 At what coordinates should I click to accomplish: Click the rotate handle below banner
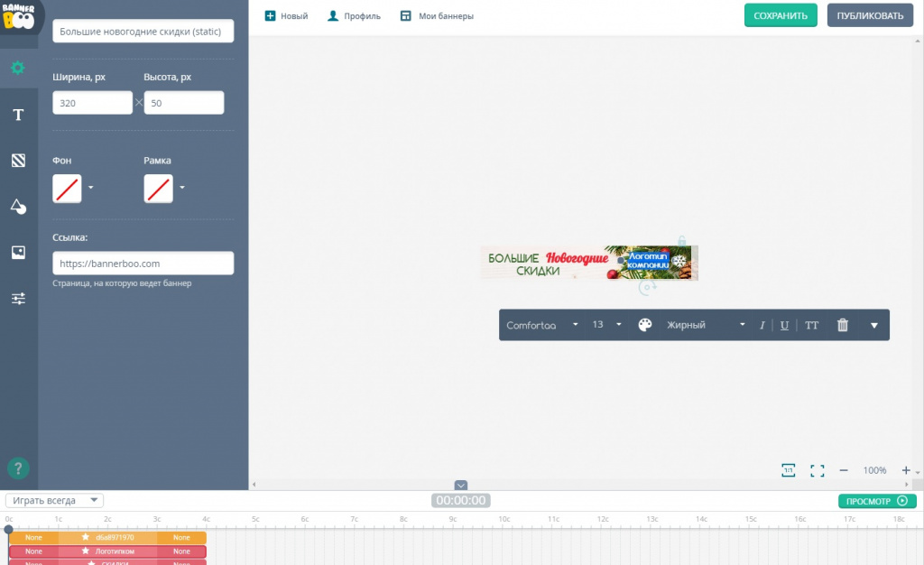[647, 288]
